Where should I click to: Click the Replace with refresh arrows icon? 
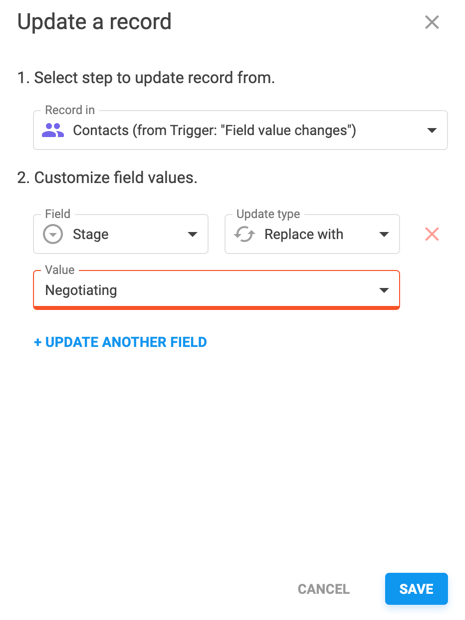coord(244,234)
